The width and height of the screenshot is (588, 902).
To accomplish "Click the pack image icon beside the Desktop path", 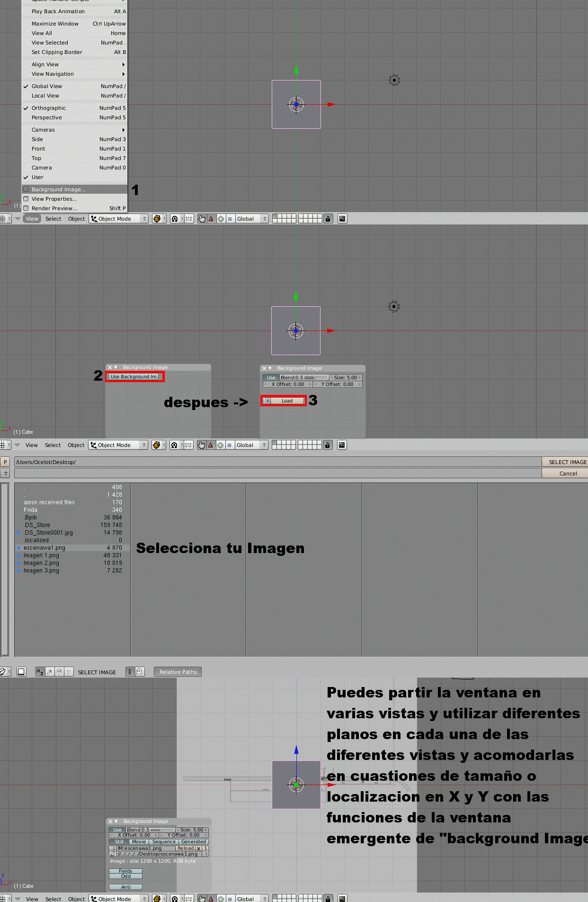I will pos(205,854).
